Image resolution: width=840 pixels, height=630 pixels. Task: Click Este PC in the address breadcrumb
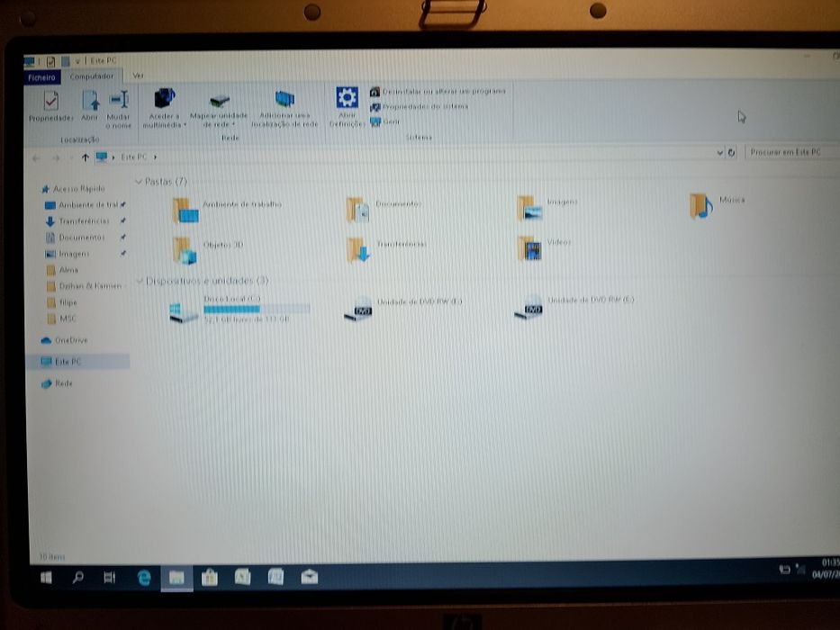(x=133, y=157)
